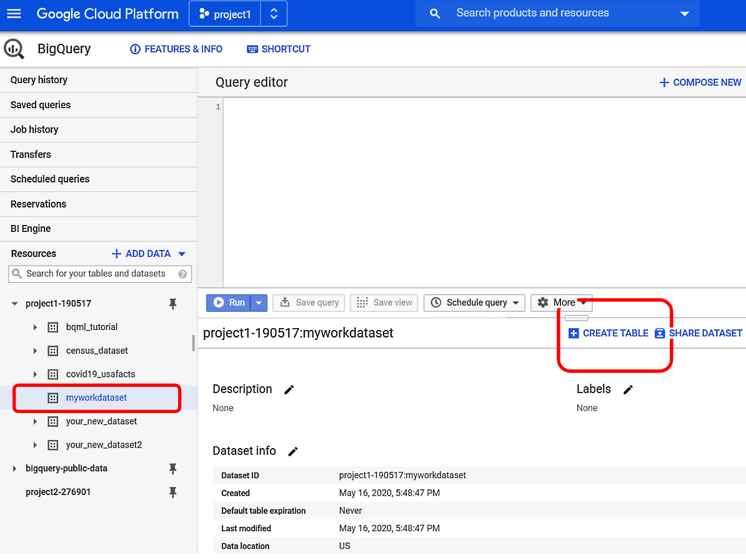746x560 pixels.
Task: Open the More settings menu
Action: (x=562, y=302)
